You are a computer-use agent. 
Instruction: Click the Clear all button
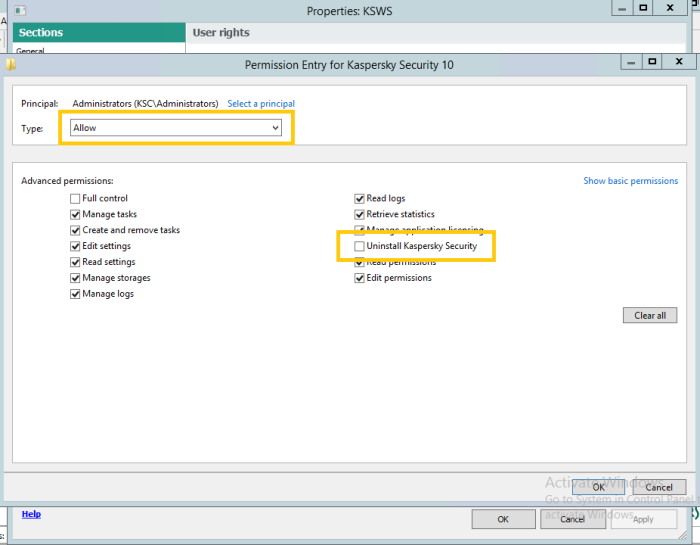[650, 315]
